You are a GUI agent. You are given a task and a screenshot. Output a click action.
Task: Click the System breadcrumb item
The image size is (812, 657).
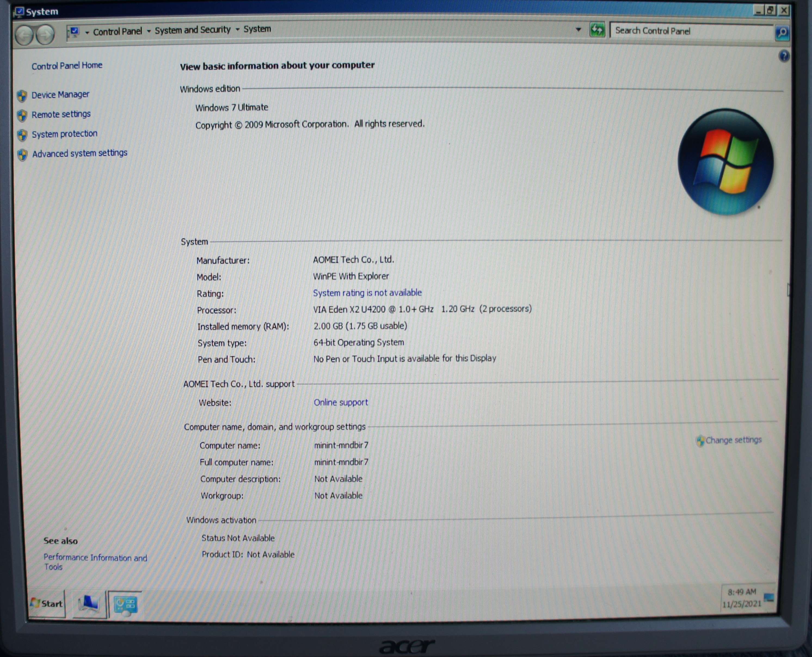(257, 29)
